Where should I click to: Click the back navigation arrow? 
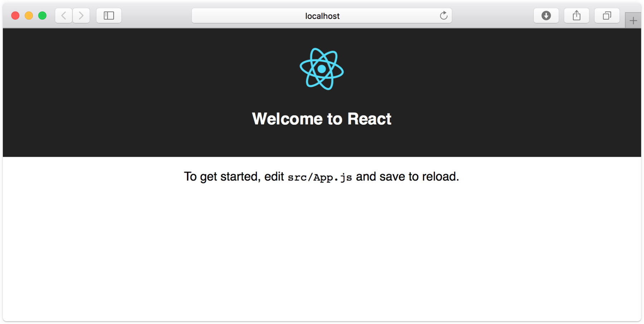click(63, 15)
